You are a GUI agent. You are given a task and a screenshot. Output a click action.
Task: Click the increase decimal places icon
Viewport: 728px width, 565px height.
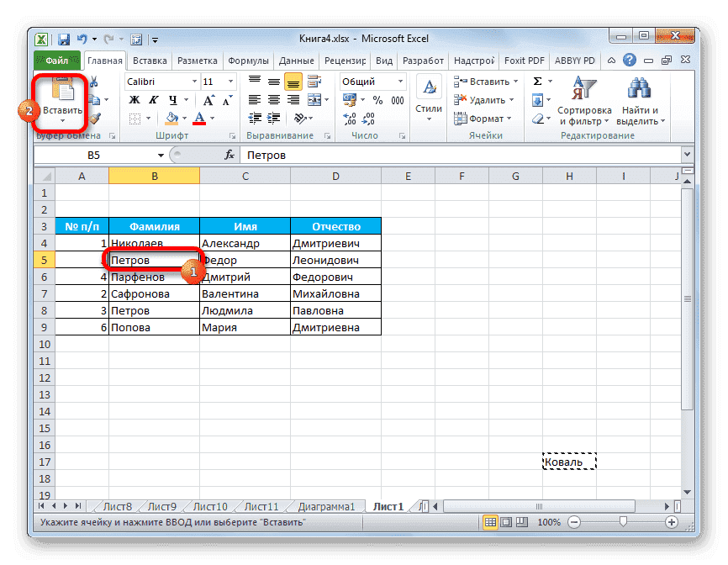(x=351, y=118)
